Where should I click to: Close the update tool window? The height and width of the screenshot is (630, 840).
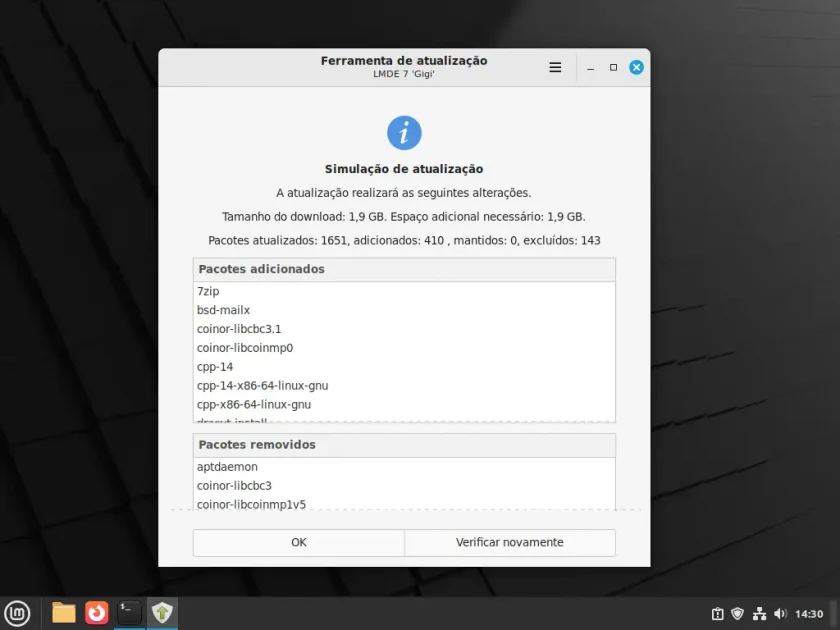click(x=636, y=68)
